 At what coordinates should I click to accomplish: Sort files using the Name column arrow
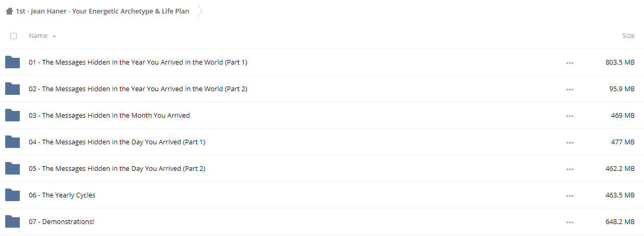coord(54,36)
